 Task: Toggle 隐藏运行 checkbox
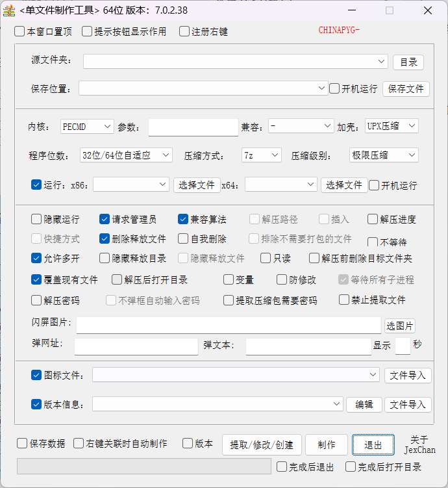[36, 220]
